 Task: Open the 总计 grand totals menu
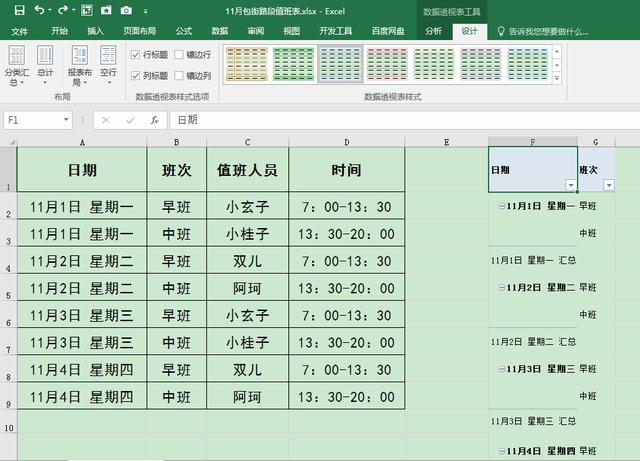click(45, 66)
